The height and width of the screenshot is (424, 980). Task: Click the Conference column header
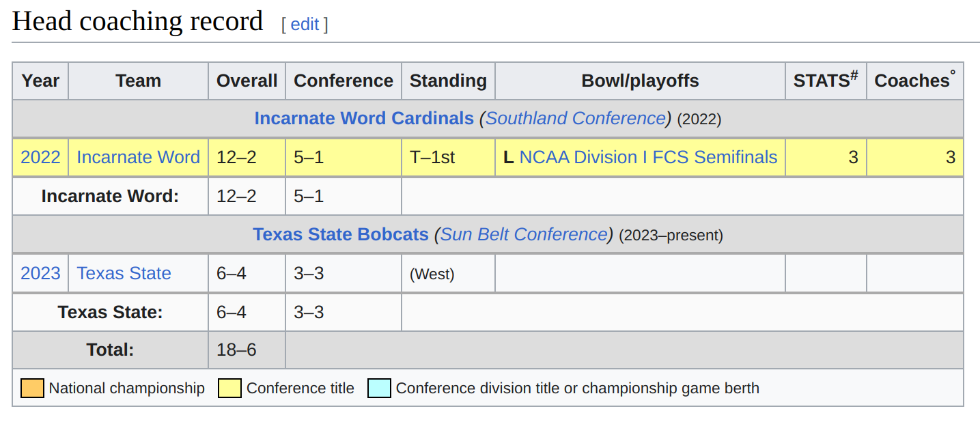(x=344, y=81)
